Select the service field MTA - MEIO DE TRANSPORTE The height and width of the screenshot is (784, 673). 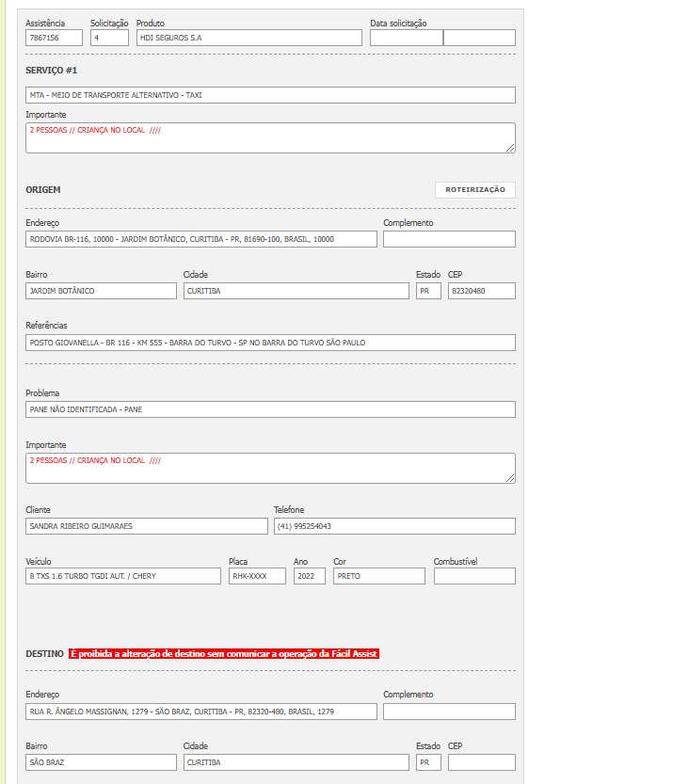(270, 95)
